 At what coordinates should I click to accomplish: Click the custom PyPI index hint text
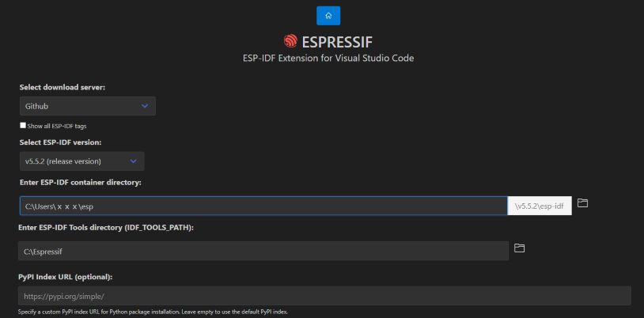pos(153,312)
